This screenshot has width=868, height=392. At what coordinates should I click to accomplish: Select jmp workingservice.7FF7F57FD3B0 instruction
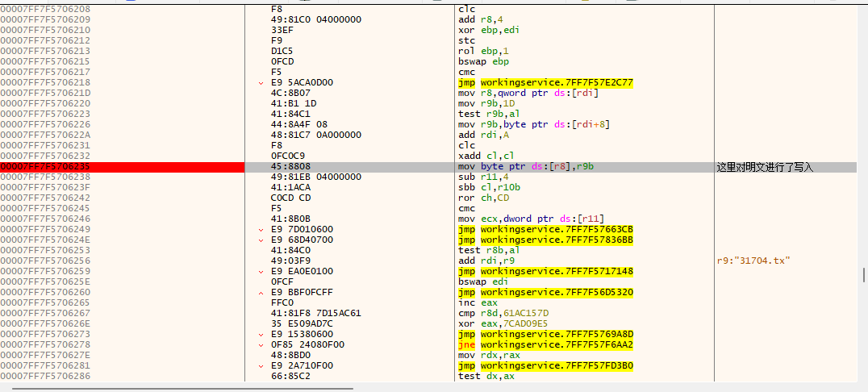click(x=546, y=366)
